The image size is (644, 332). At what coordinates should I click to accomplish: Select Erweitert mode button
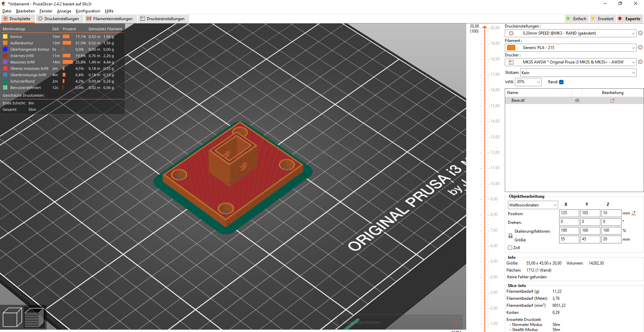[x=602, y=19]
